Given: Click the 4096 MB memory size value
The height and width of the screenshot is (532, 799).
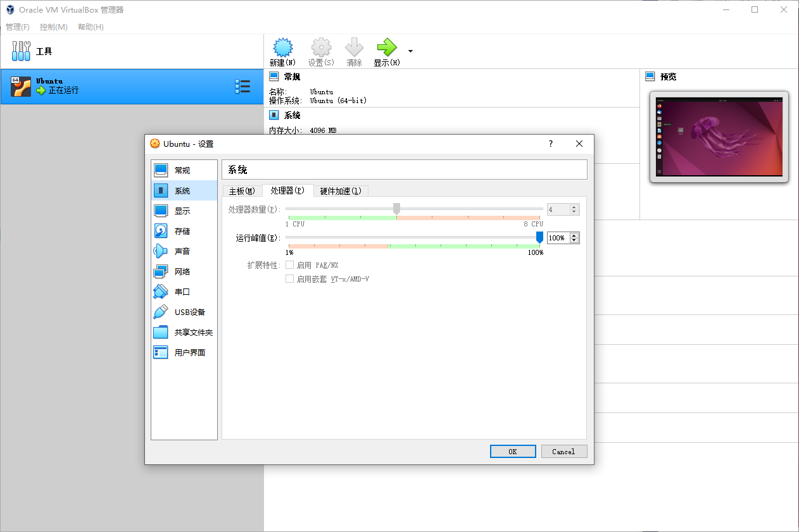Looking at the screenshot, I should [x=323, y=130].
